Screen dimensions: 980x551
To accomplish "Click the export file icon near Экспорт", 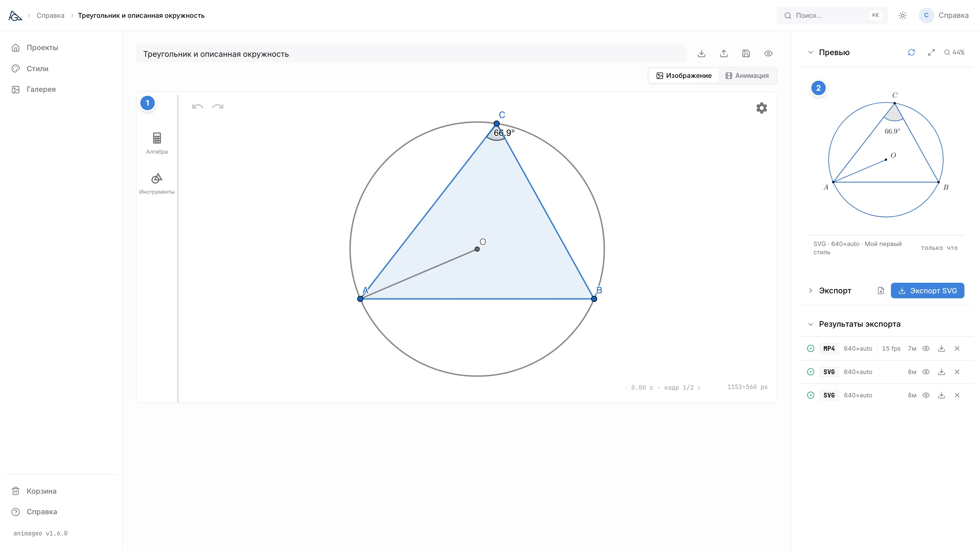I will [x=881, y=291].
